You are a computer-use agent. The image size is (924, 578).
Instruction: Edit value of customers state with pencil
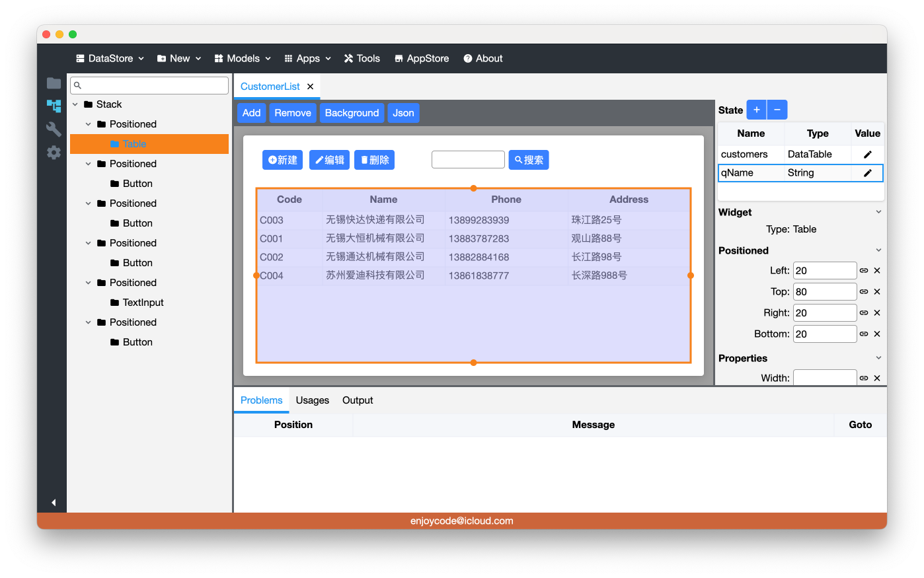click(867, 155)
